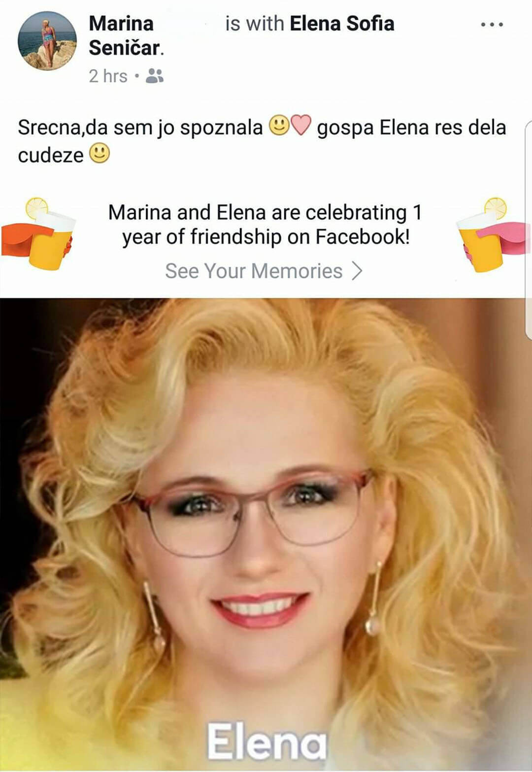
Task: Tap the Elena caption on photo
Action: 266,741
